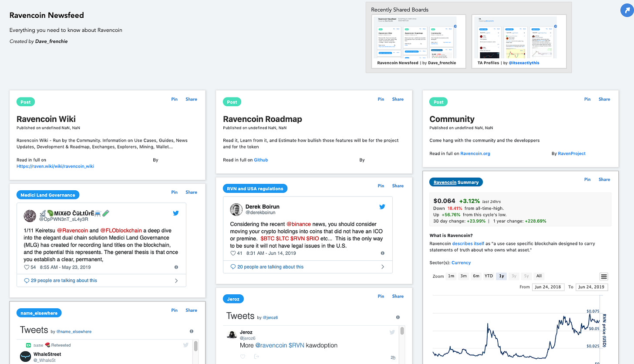Click heart icon on Keiretsu tweet
Screen dimensions: 634x364
(27, 267)
